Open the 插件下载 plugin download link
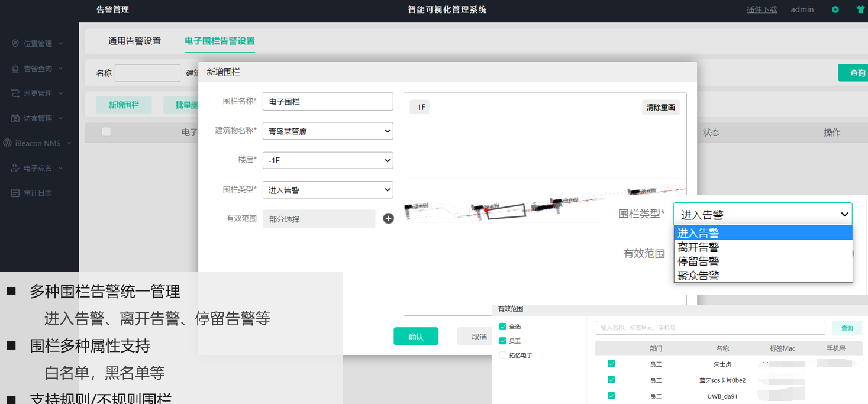This screenshot has width=868, height=404. (761, 9)
